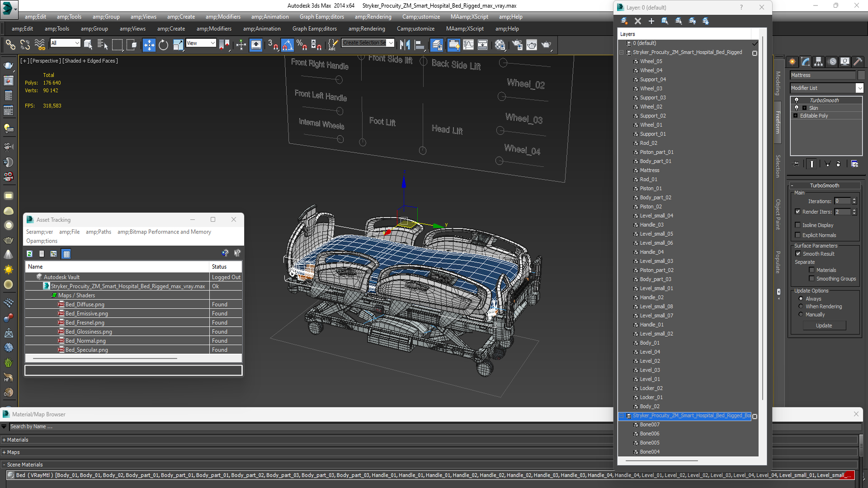
Task: Select the When Rendering radio option
Action: [801, 306]
